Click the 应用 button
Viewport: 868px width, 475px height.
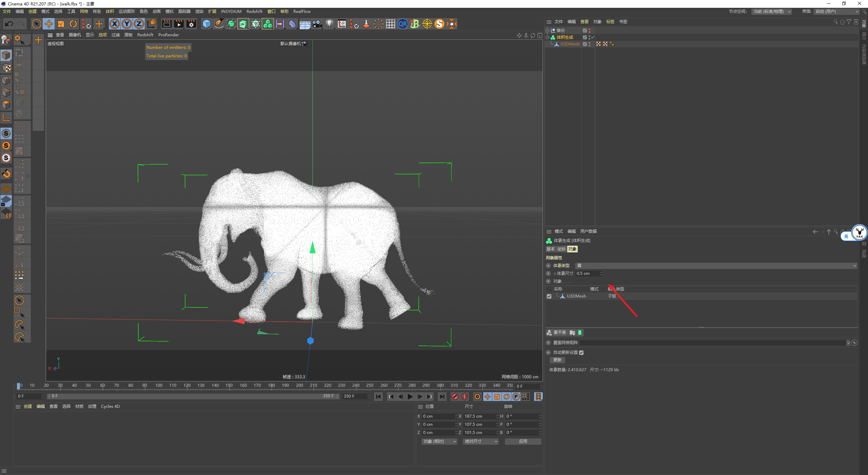pyautogui.click(x=523, y=441)
